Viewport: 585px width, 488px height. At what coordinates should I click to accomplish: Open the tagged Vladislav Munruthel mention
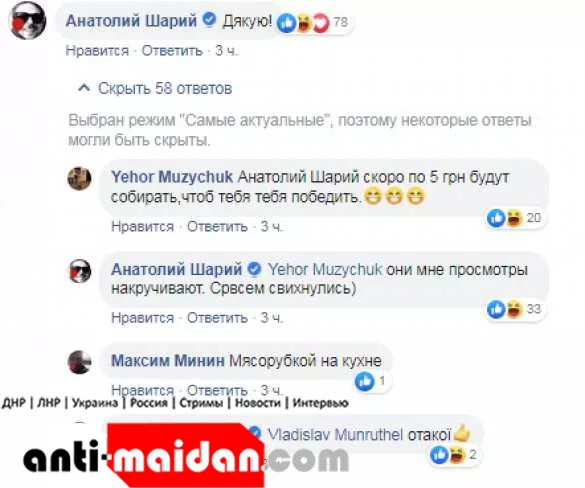click(x=335, y=435)
